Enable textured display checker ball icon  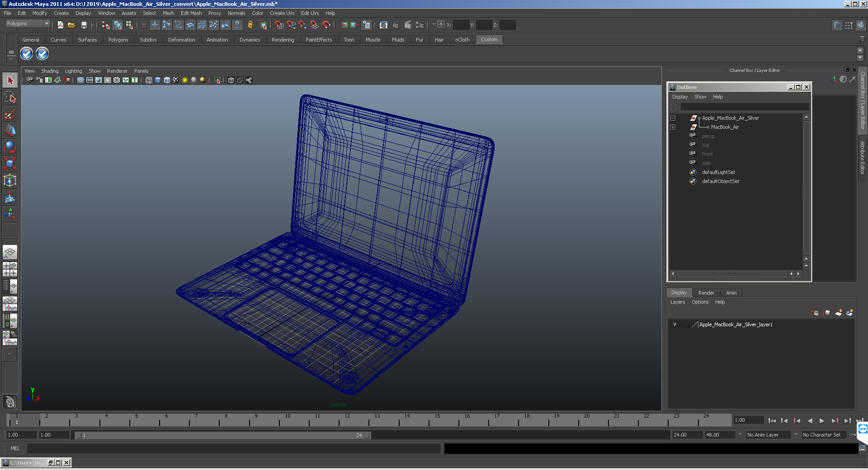(176, 80)
